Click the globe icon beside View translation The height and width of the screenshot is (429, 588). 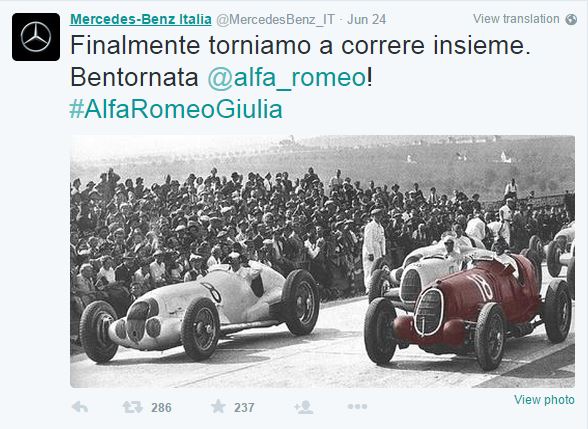pos(571,19)
